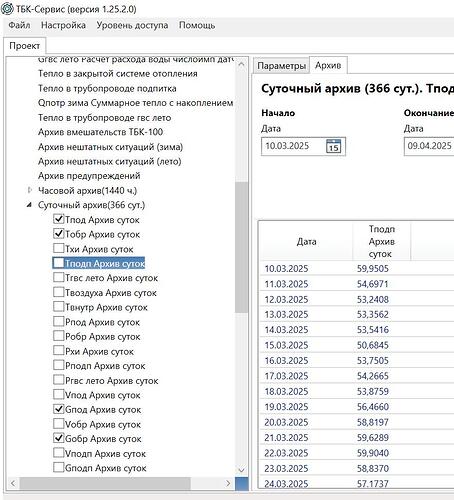Click the tree scroll-down arrow
Image resolution: width=454 pixels, height=500 pixels.
242,470
